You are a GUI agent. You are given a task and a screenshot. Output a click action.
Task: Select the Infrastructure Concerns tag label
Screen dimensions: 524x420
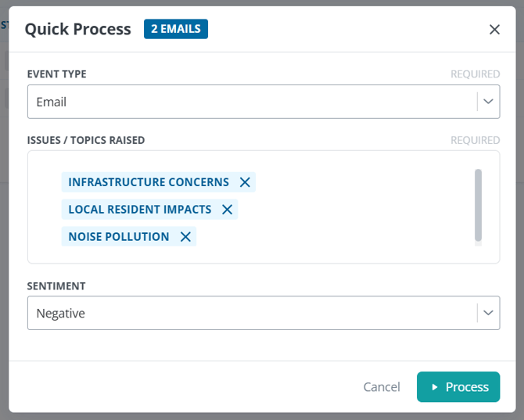[149, 182]
